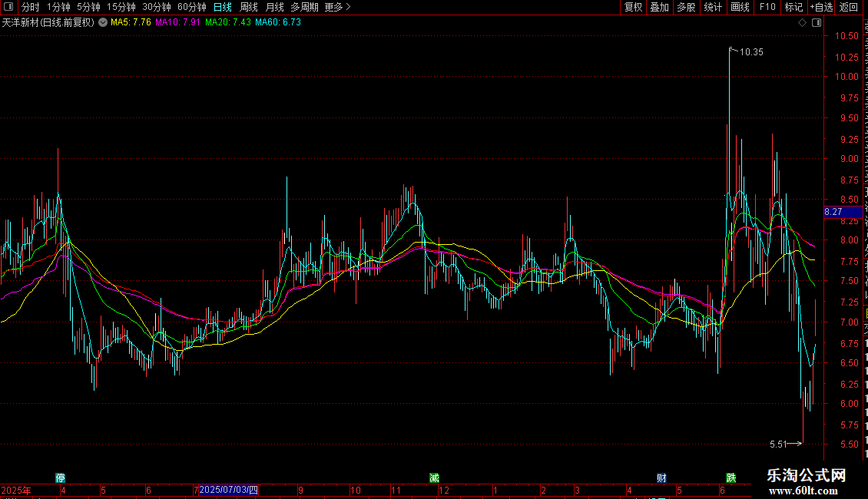Expand the 更多 period options
The image size is (868, 499).
coord(337,7)
